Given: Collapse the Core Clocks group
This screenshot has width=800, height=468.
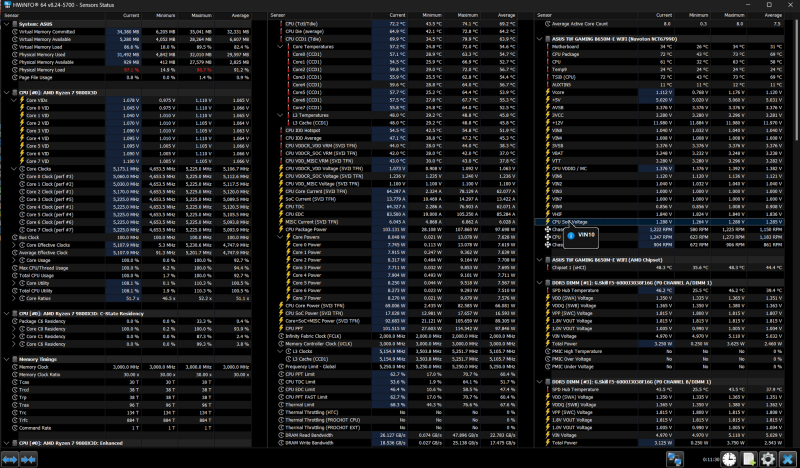Looking at the screenshot, I should [14, 169].
